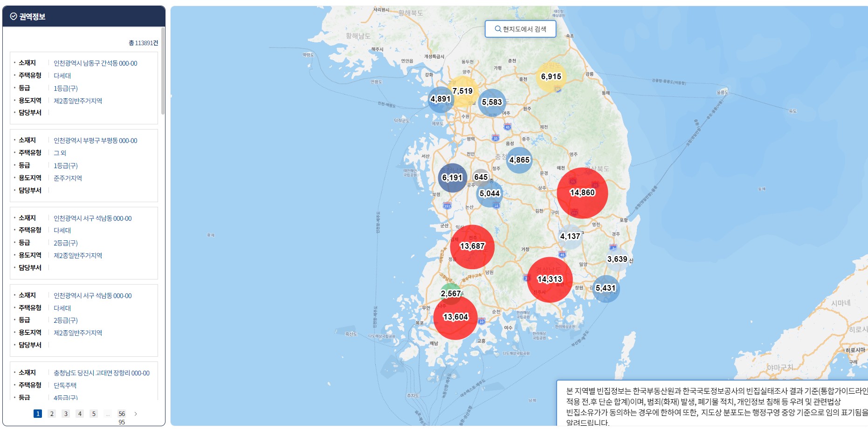Click the 4,865 blue cluster marker
The height and width of the screenshot is (429, 868).
coord(519,160)
